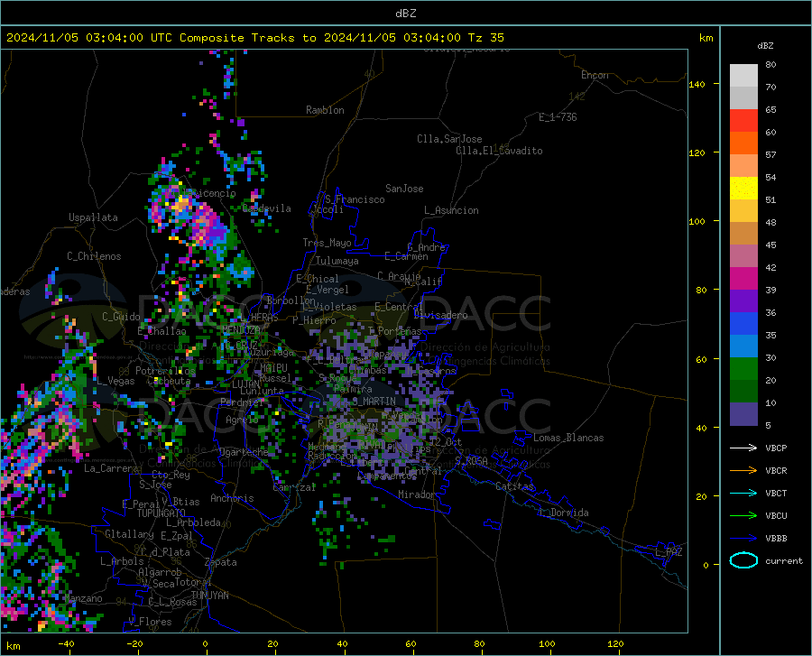Click the white VBCP arrow legend icon

743,448
